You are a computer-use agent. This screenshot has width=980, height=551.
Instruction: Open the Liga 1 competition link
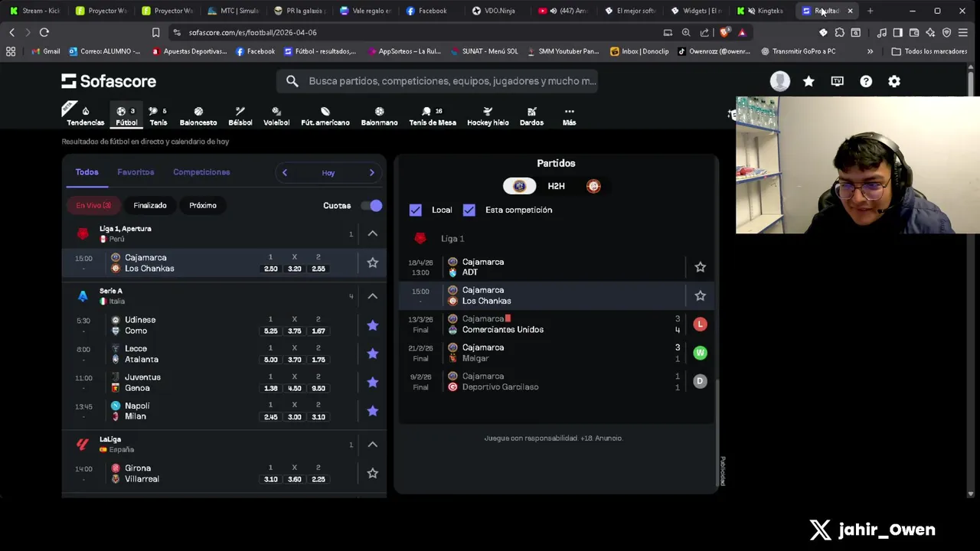452,239
